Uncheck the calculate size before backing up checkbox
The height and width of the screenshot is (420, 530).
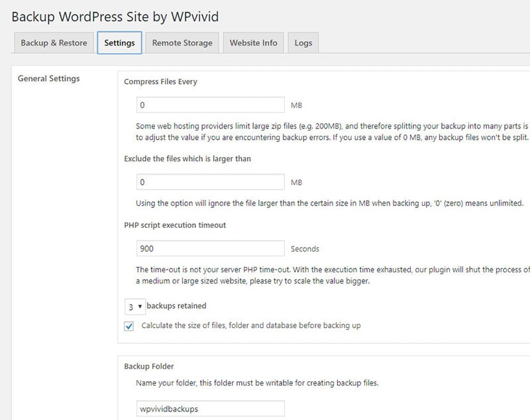pyautogui.click(x=129, y=326)
